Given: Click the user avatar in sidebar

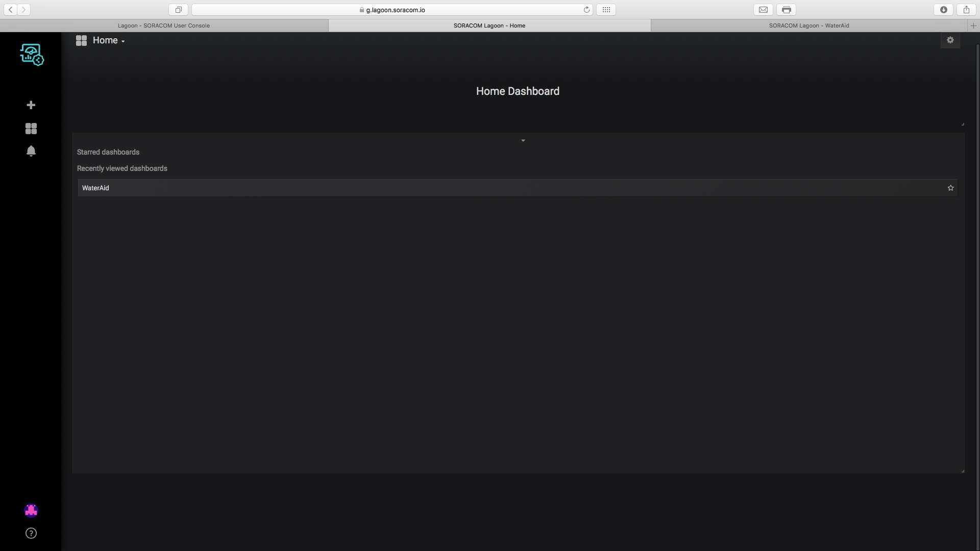Looking at the screenshot, I should click(31, 511).
